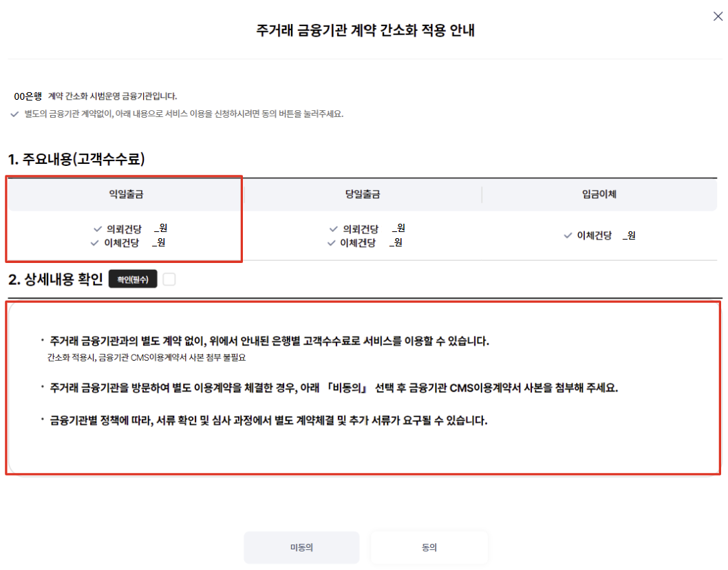Click the 동의 button
Screen dimensions: 728x570
pyautogui.click(x=429, y=547)
